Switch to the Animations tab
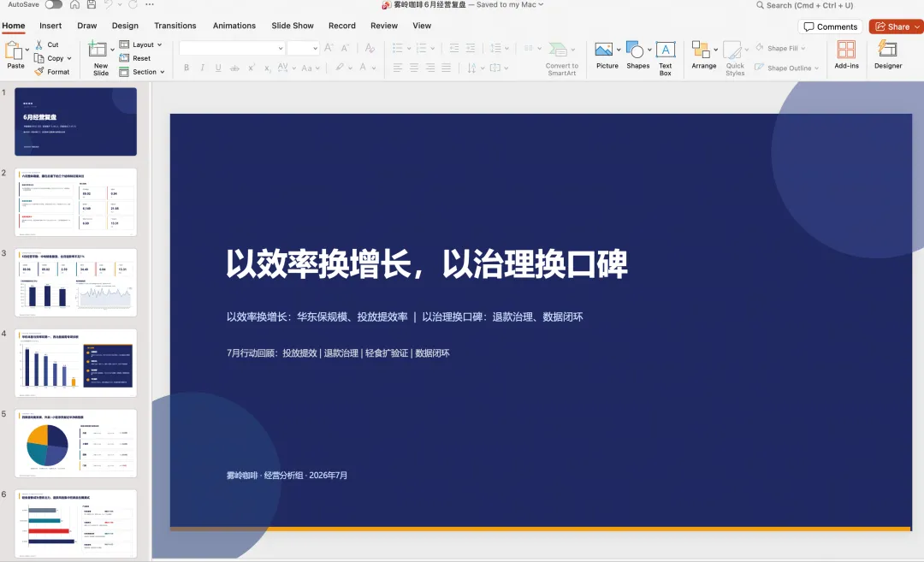The height and width of the screenshot is (562, 924). point(234,26)
